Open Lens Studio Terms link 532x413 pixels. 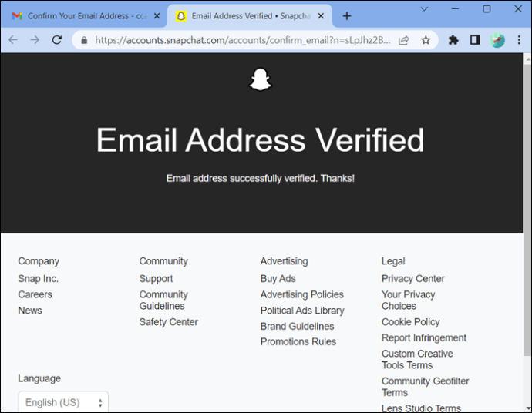click(x=421, y=408)
